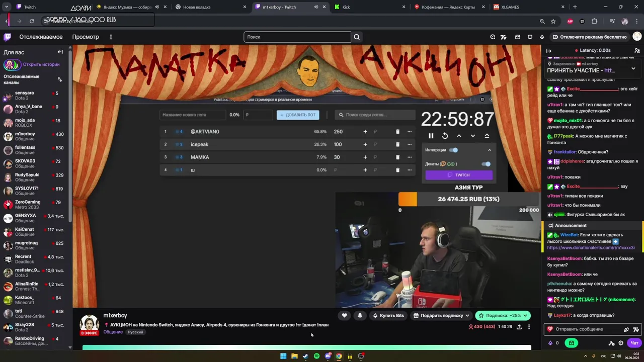Toggle the Интеграции switch
Viewport: 644px width, 362px height.
(x=453, y=150)
